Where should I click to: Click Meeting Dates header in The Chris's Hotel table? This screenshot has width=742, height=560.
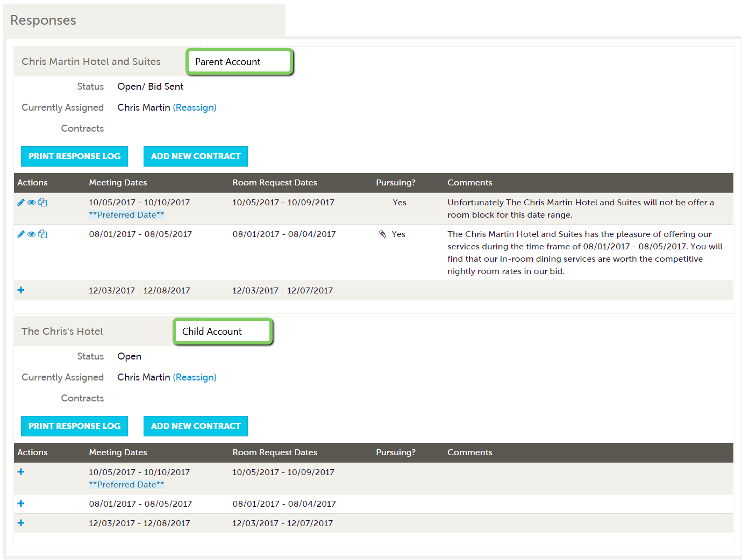118,453
